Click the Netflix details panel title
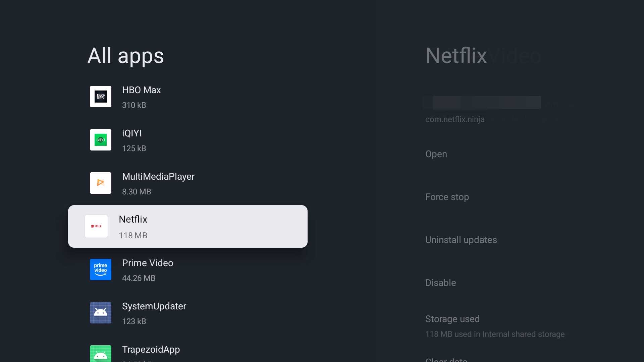This screenshot has width=644, height=362. [456, 56]
